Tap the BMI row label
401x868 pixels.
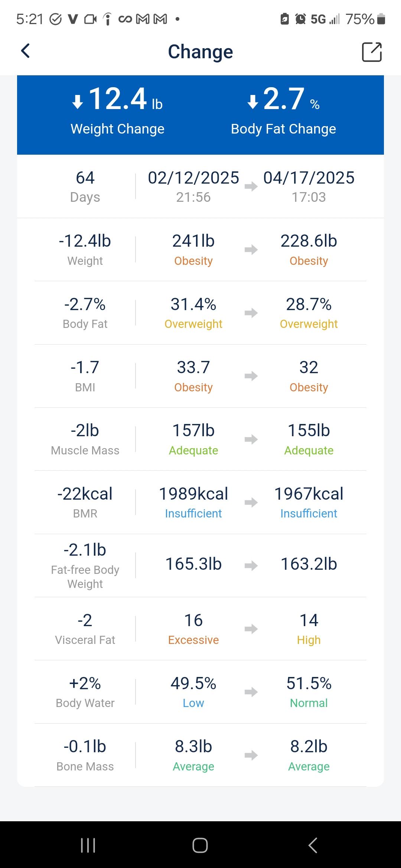point(85,387)
